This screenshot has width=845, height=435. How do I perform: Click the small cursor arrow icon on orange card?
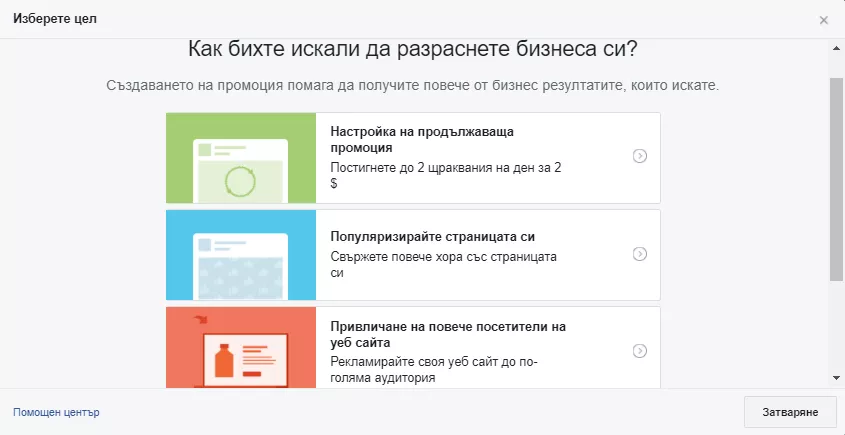(x=200, y=320)
